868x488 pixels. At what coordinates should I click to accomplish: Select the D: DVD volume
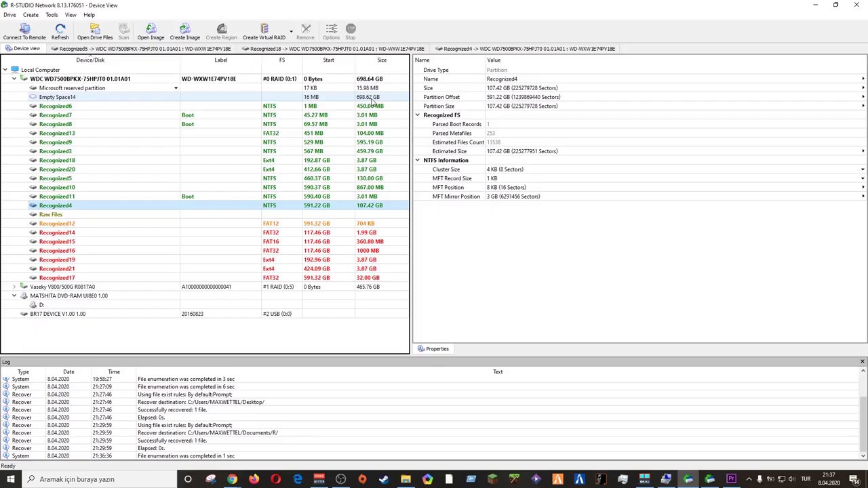click(x=205, y=305)
